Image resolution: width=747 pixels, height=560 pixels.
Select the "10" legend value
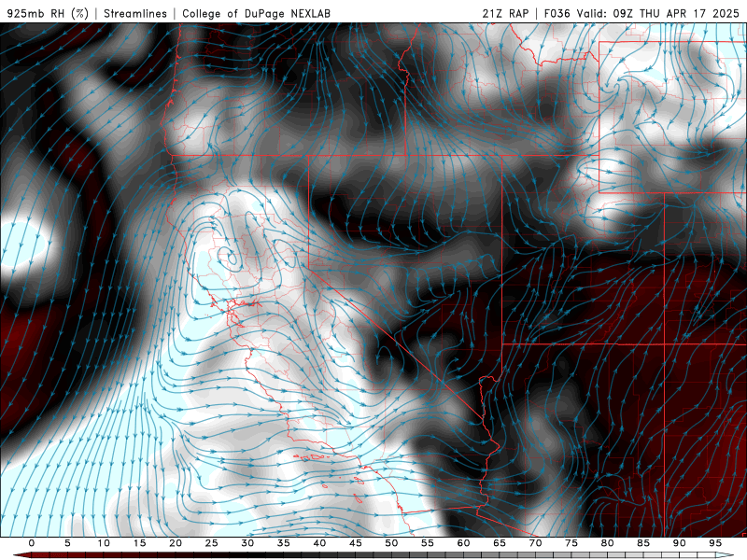coord(104,543)
